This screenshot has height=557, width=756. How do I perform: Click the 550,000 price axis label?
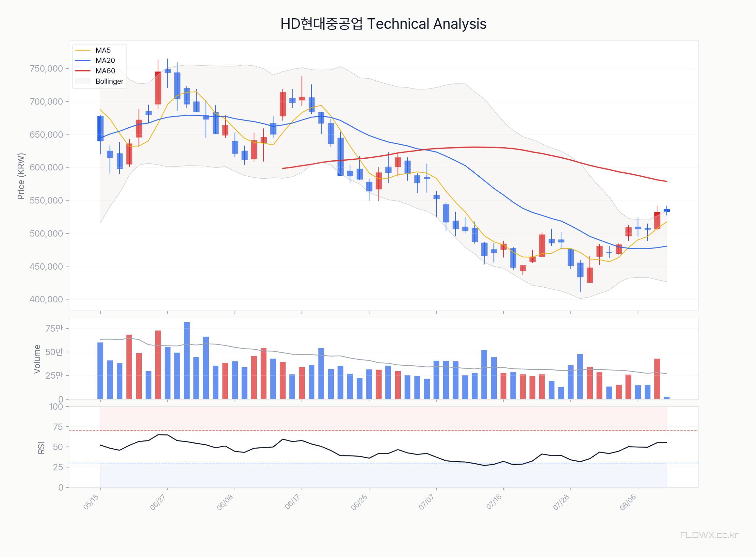pyautogui.click(x=47, y=201)
